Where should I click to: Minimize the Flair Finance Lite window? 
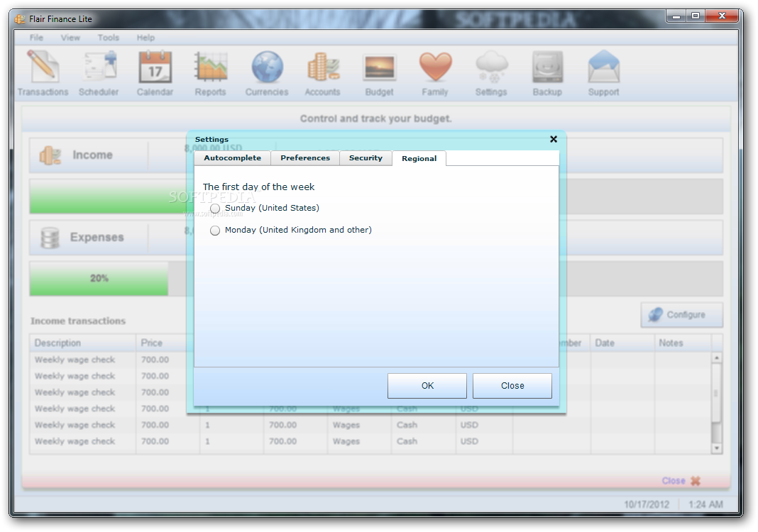tap(676, 16)
